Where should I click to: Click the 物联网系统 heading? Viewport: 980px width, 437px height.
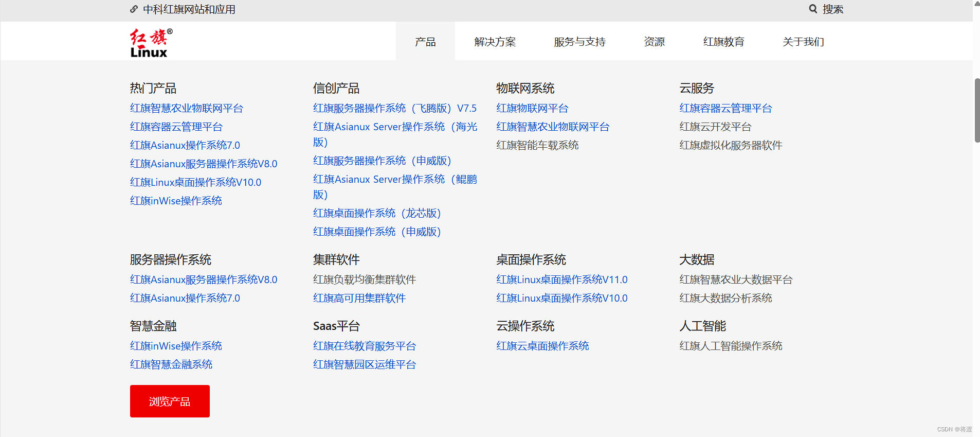525,88
